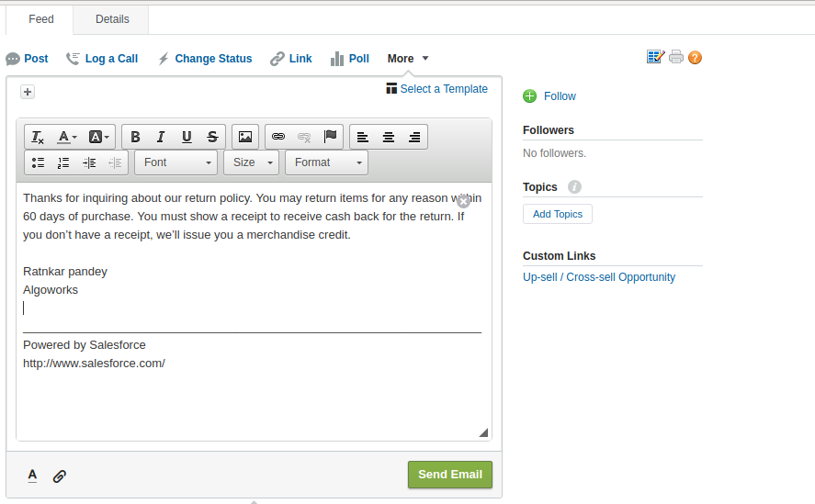Click the insert Link chain icon
Image resolution: width=815 pixels, height=504 pixels.
click(278, 137)
